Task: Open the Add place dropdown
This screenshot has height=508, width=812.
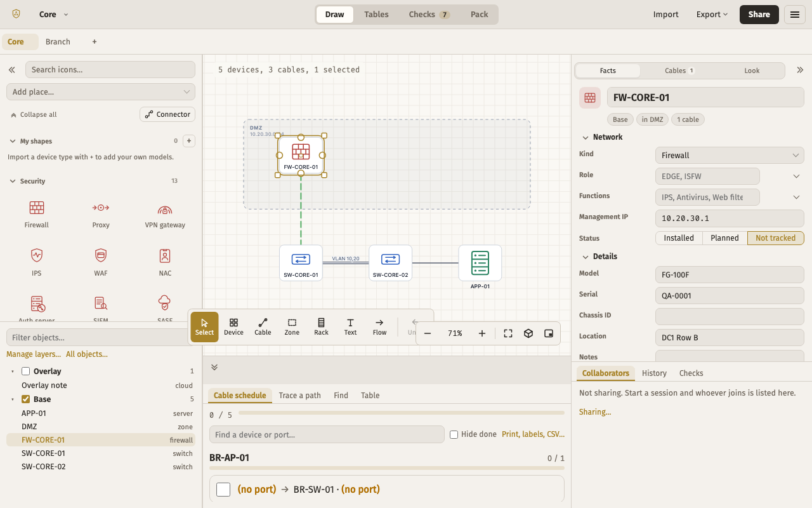Action: coord(101,92)
